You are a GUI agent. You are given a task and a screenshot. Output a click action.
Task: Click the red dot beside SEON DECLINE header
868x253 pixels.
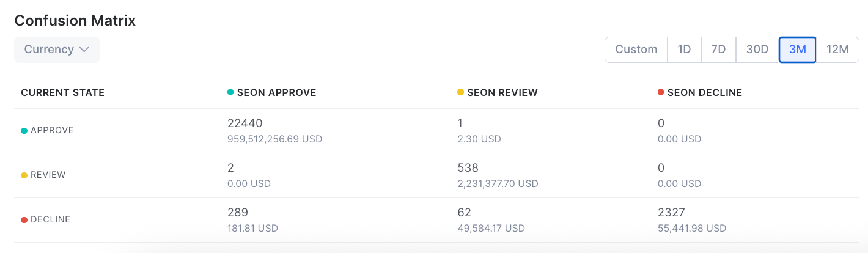(x=661, y=92)
